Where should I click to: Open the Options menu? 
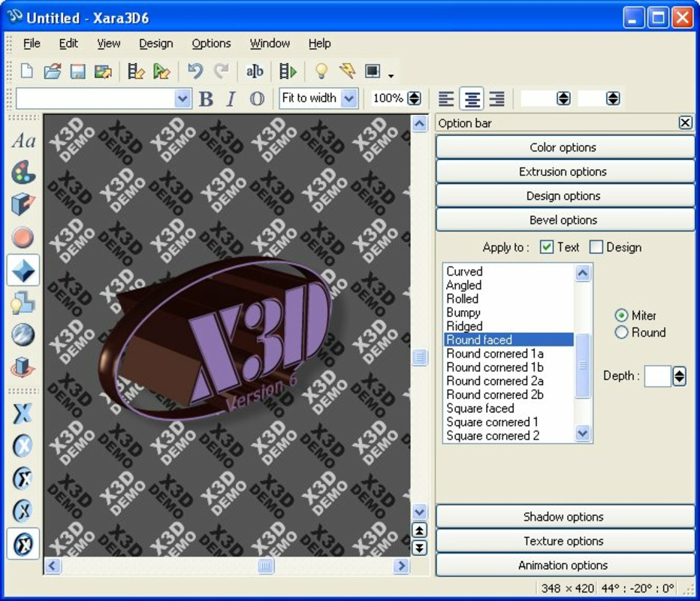tap(211, 44)
